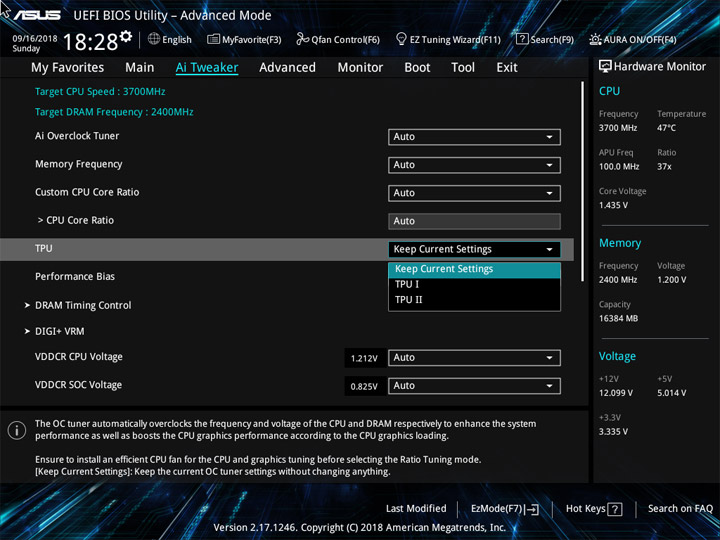Open VDDCR CPU Voltage dropdown
This screenshot has width=720, height=540.
(474, 358)
